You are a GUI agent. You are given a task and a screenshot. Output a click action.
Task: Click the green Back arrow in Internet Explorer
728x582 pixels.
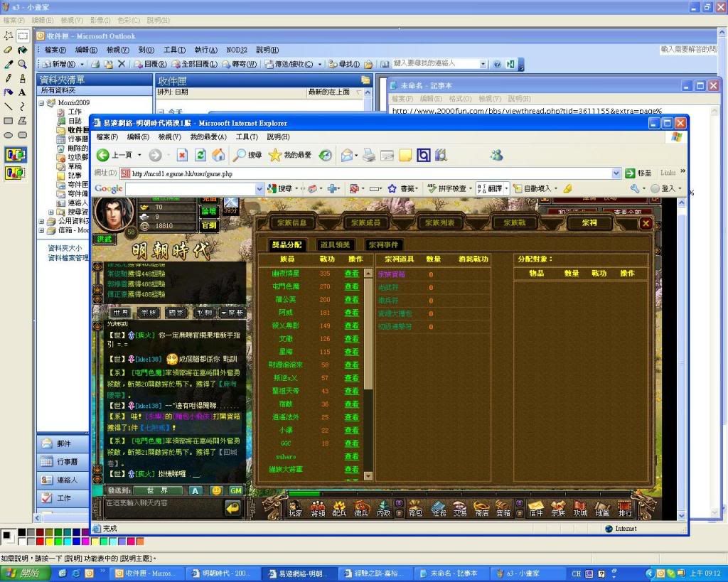point(103,155)
